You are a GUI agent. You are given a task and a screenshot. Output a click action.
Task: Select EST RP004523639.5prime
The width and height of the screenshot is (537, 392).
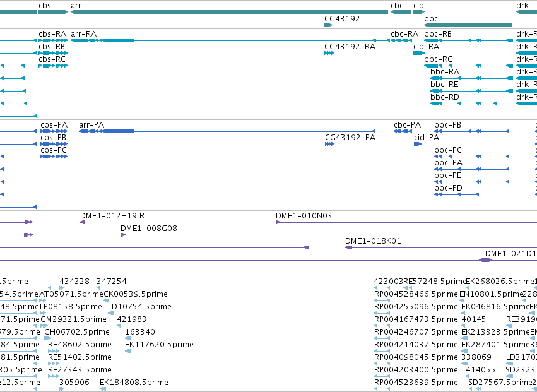(x=416, y=383)
